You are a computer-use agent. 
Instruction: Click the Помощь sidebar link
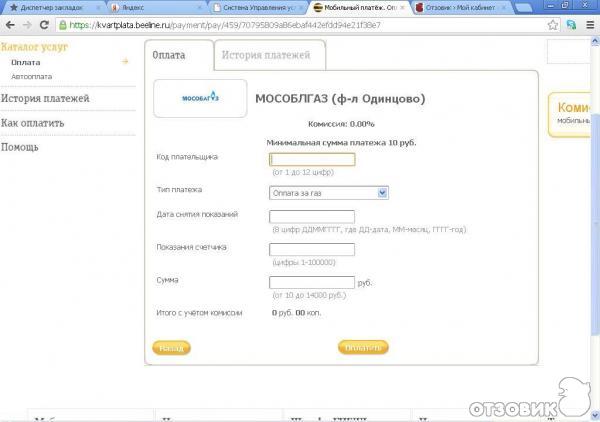(x=20, y=147)
